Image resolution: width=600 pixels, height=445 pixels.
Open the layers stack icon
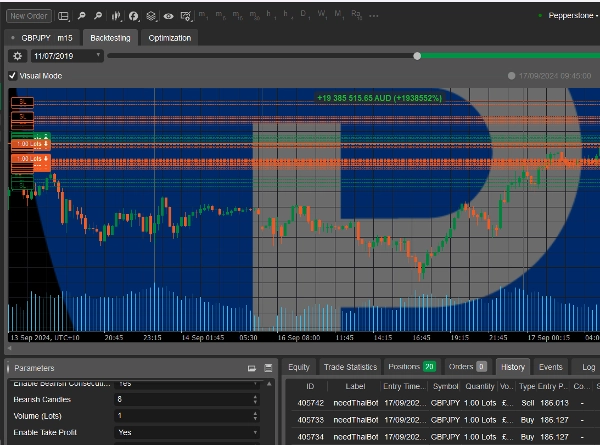[x=150, y=16]
